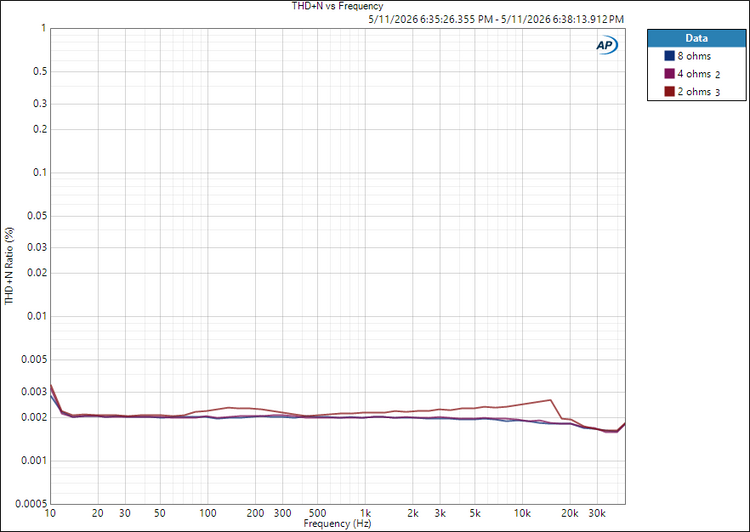Image resolution: width=750 pixels, height=532 pixels.
Task: Select the 2 ohms red swatch
Action: coord(669,91)
